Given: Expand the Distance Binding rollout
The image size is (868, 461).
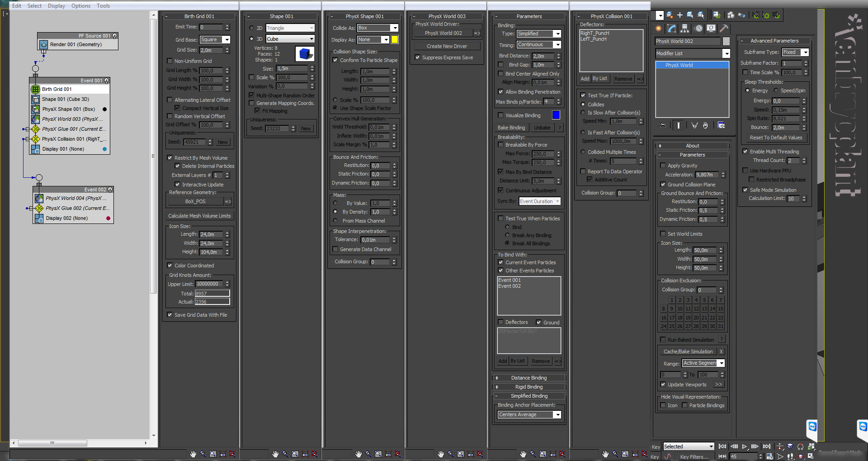Looking at the screenshot, I should click(x=528, y=378).
